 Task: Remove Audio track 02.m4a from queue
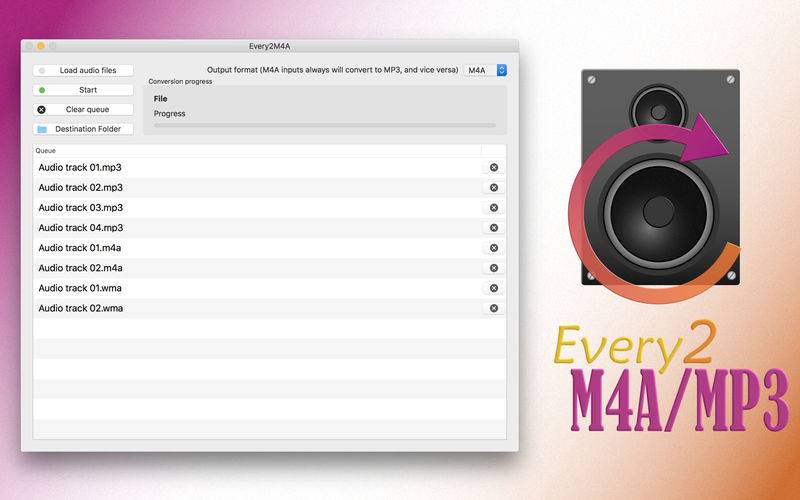493,268
